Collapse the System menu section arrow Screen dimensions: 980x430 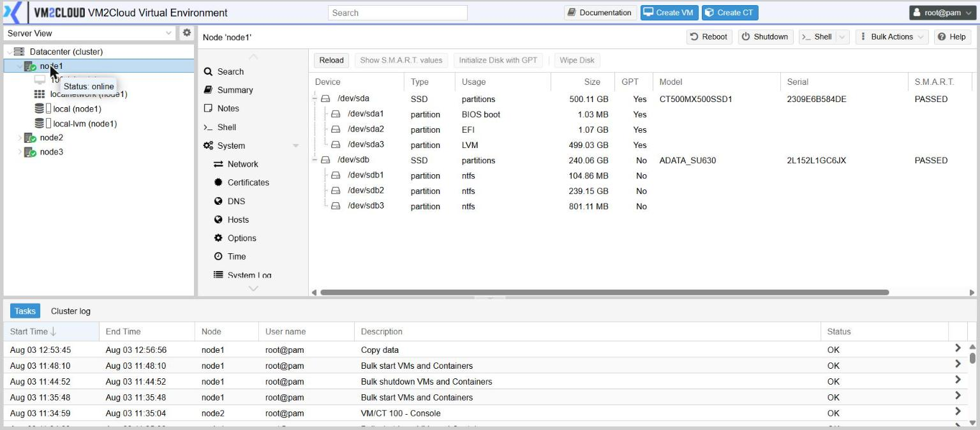(295, 145)
